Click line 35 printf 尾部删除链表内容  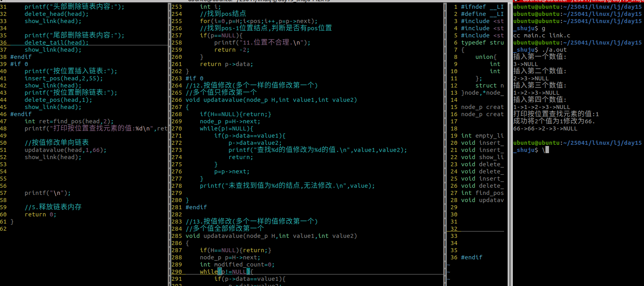coord(74,35)
